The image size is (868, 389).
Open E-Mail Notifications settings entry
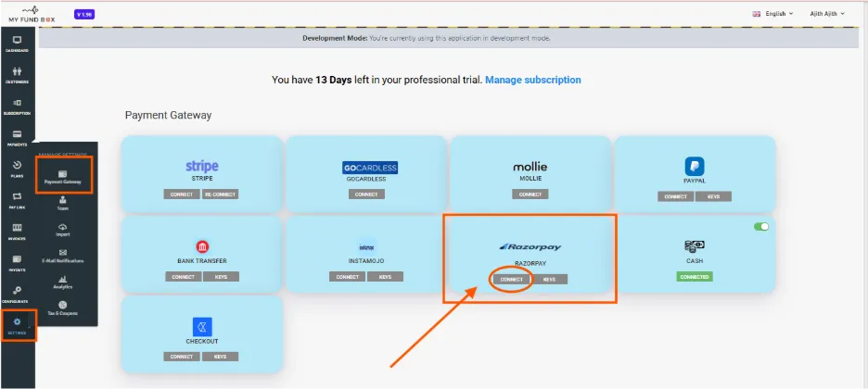[63, 256]
